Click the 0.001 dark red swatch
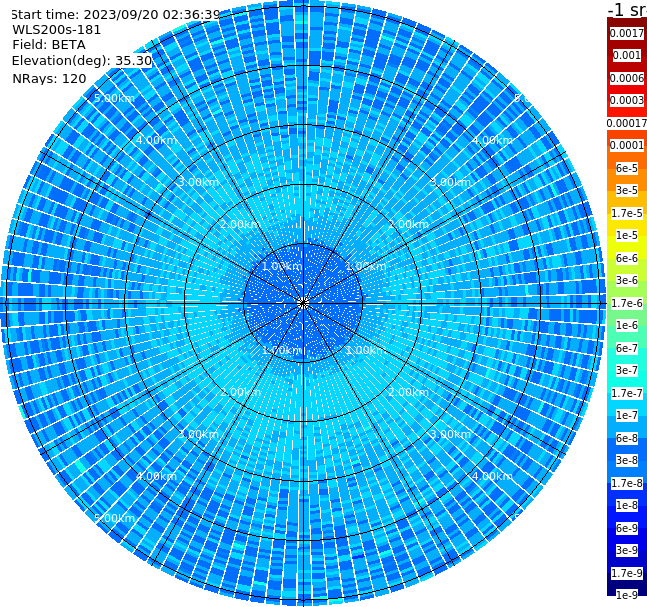 pyautogui.click(x=627, y=55)
